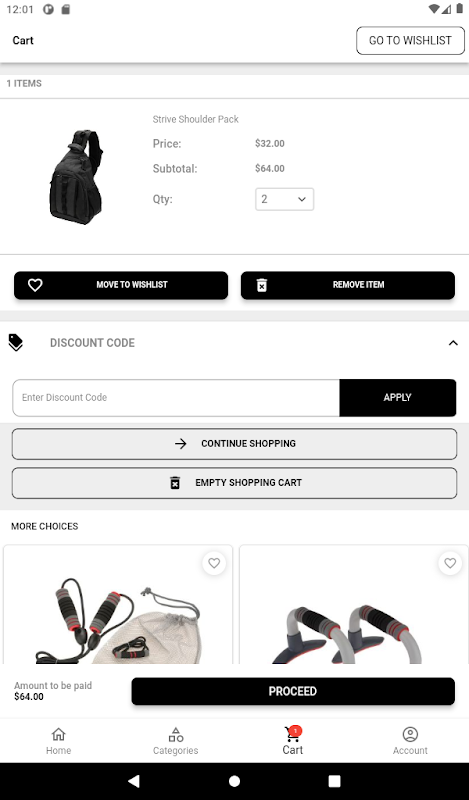Image resolution: width=469 pixels, height=800 pixels.
Task: Open the Qty dropdown showing 2
Action: tap(284, 199)
